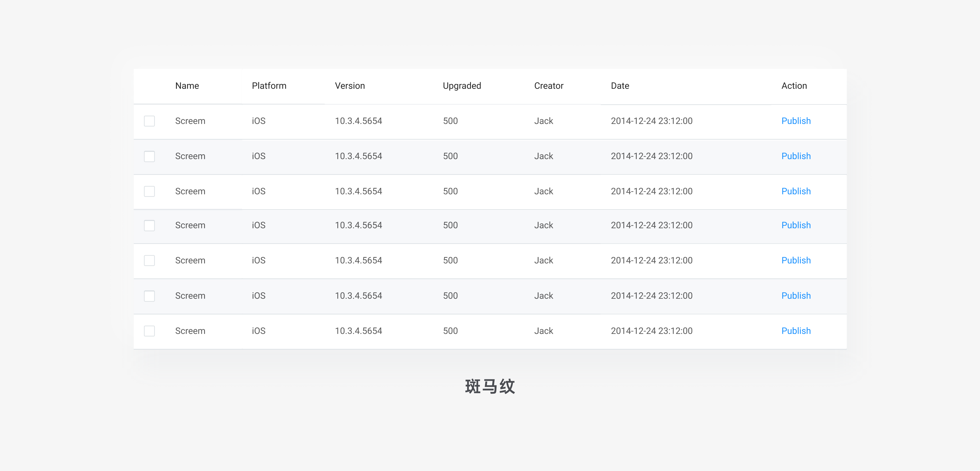Toggle the fourth row's checkbox

point(149,225)
